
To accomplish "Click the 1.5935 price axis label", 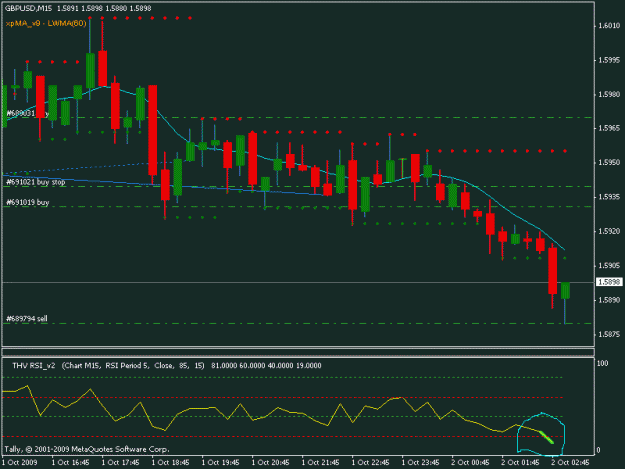I will (x=609, y=197).
